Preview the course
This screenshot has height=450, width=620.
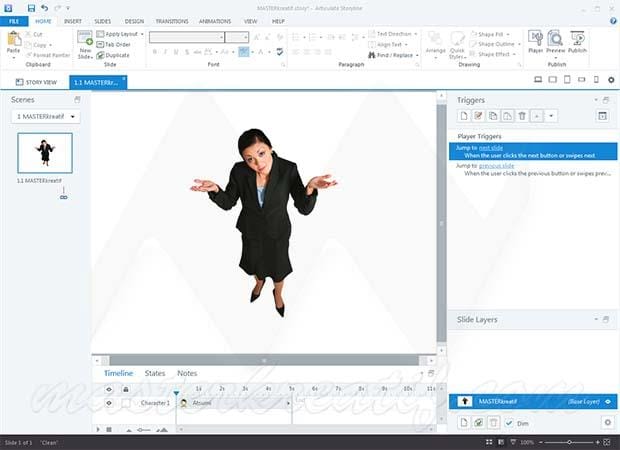[556, 39]
